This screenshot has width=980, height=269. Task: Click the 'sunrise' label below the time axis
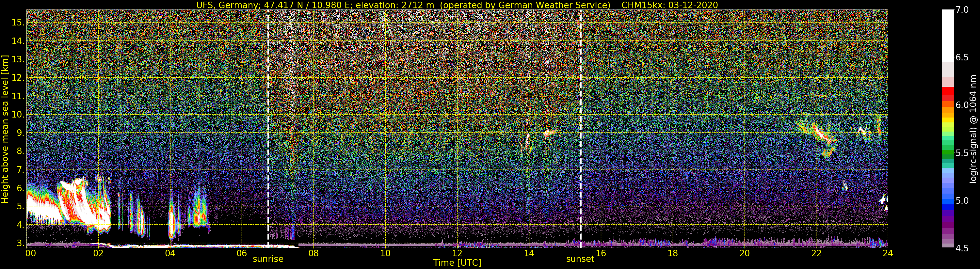(268, 259)
